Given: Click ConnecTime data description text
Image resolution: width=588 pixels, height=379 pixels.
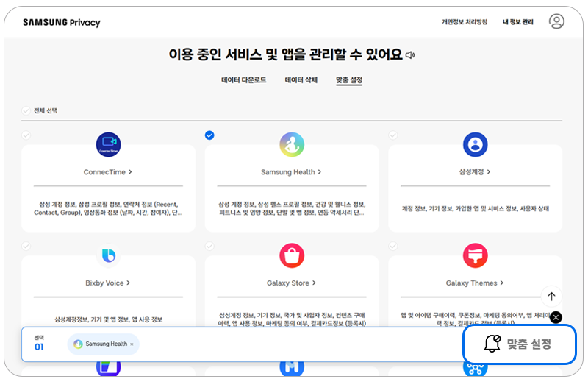Looking at the screenshot, I should 108,208.
